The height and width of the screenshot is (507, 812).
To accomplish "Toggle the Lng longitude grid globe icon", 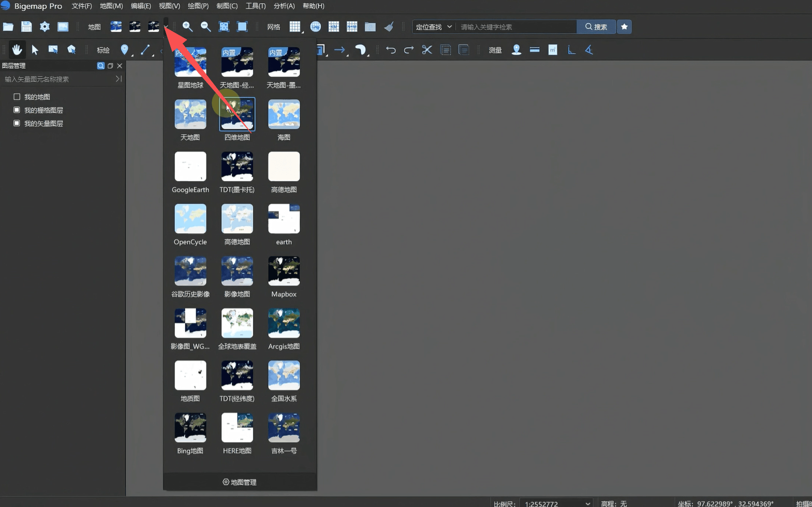I will [315, 27].
